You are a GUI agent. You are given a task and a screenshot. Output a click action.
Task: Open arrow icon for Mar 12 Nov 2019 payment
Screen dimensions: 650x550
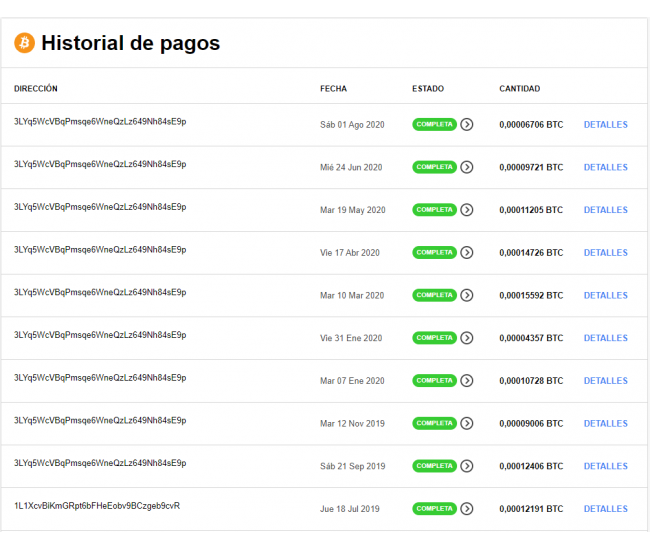(x=467, y=423)
